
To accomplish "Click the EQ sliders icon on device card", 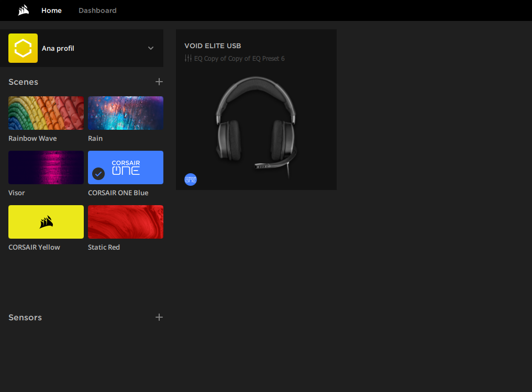I will click(189, 58).
